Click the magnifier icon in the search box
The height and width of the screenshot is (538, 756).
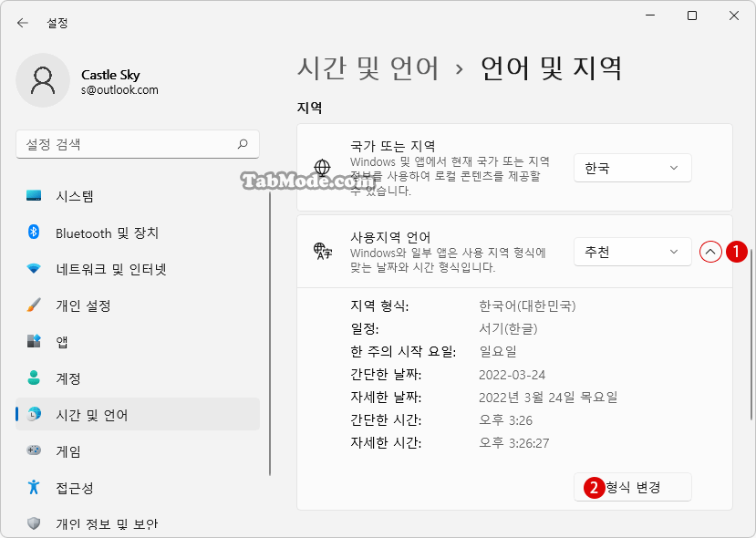[243, 144]
